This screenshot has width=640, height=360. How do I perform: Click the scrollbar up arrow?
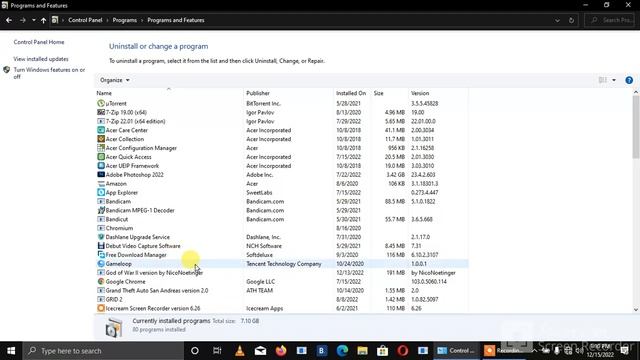tap(636, 93)
